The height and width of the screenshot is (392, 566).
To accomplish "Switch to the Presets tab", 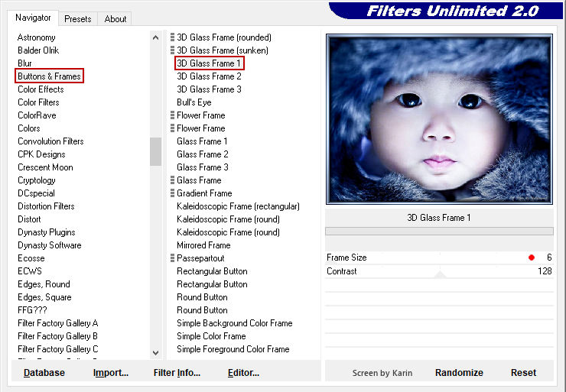I will [78, 18].
